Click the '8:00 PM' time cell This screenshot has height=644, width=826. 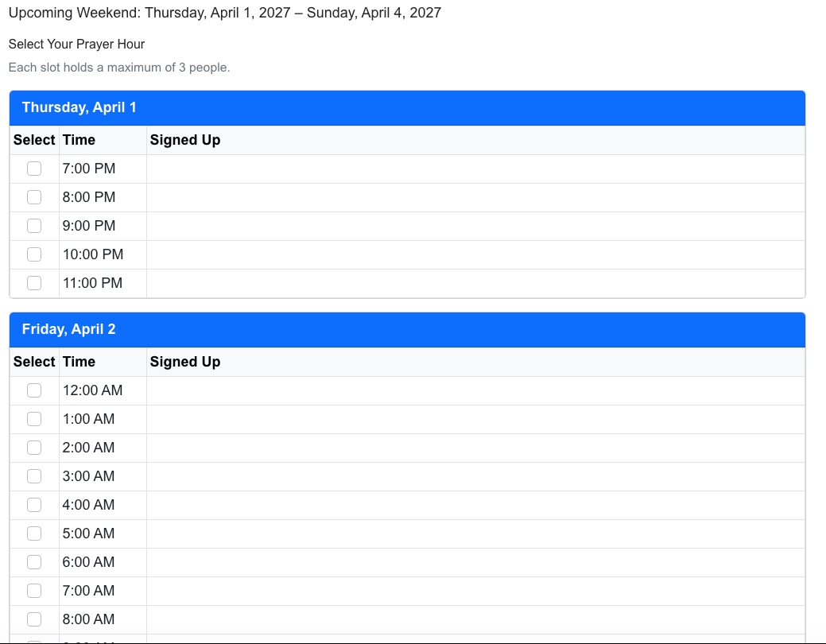pyautogui.click(x=103, y=197)
